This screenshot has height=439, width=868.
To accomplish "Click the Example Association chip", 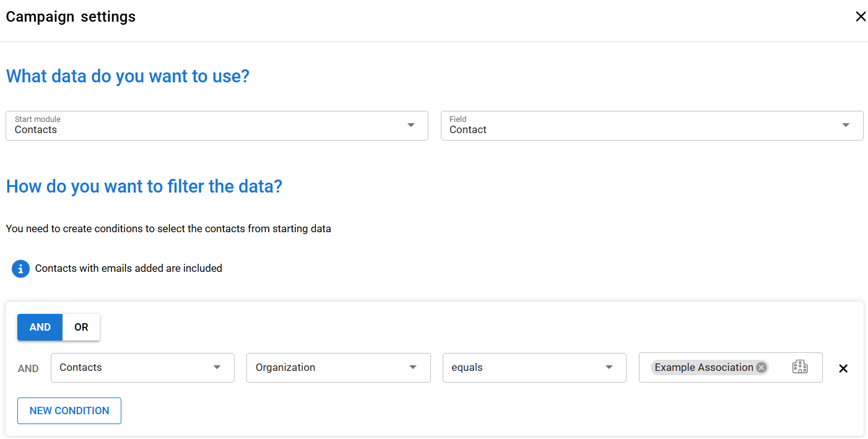I will click(x=703, y=368).
